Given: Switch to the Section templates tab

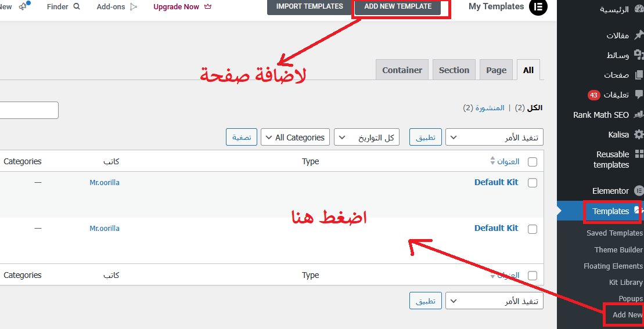Looking at the screenshot, I should tap(454, 70).
